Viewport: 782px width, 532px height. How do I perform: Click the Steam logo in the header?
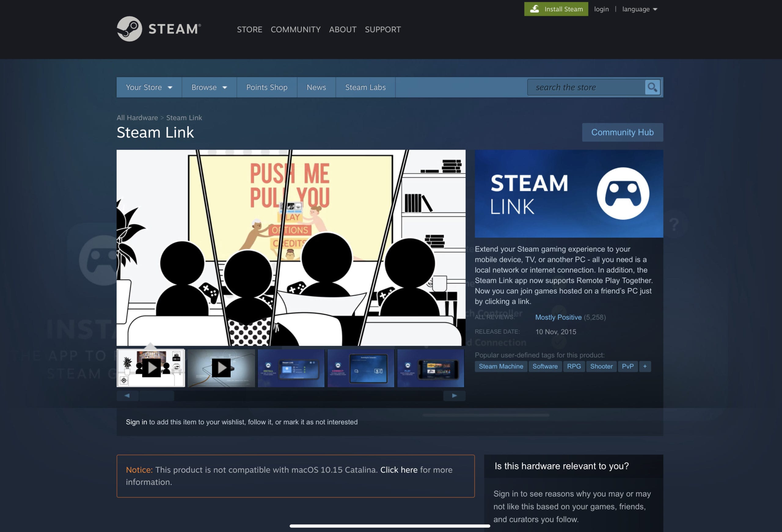(159, 29)
